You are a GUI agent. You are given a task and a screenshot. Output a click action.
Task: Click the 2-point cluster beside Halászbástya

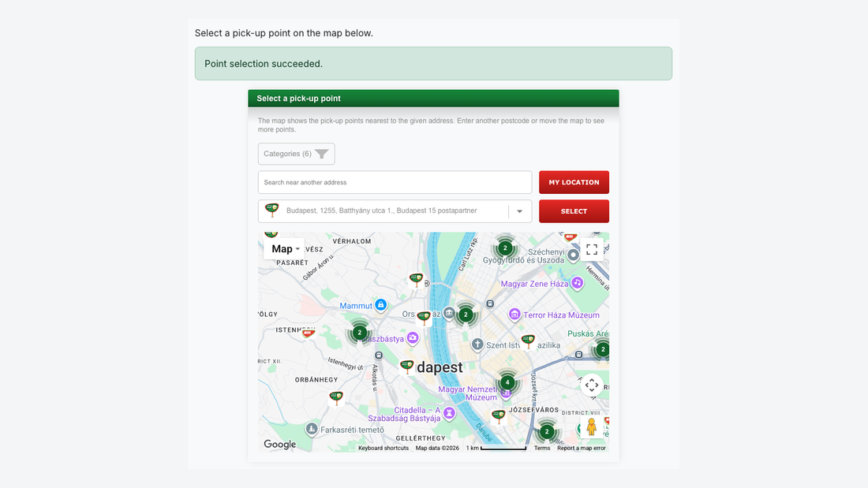(x=359, y=333)
